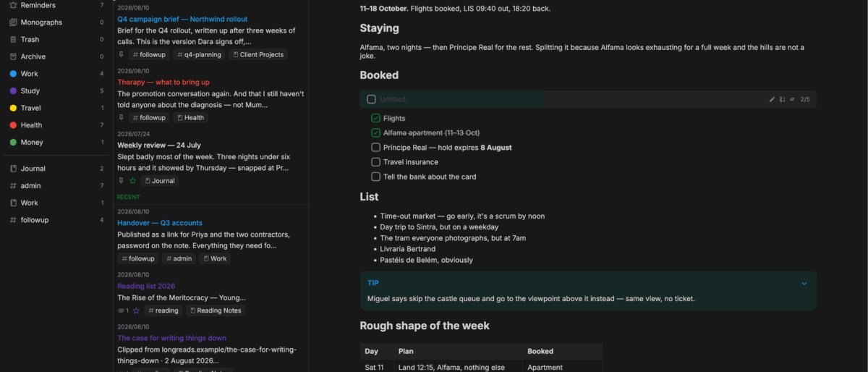Screen dimensions: 868x372
Task: Collapse the TIP callout with the chevron
Action: 804,284
